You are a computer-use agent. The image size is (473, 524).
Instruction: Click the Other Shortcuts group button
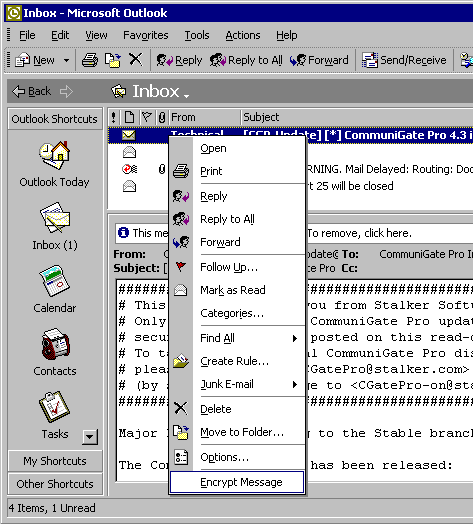pyautogui.click(x=55, y=484)
